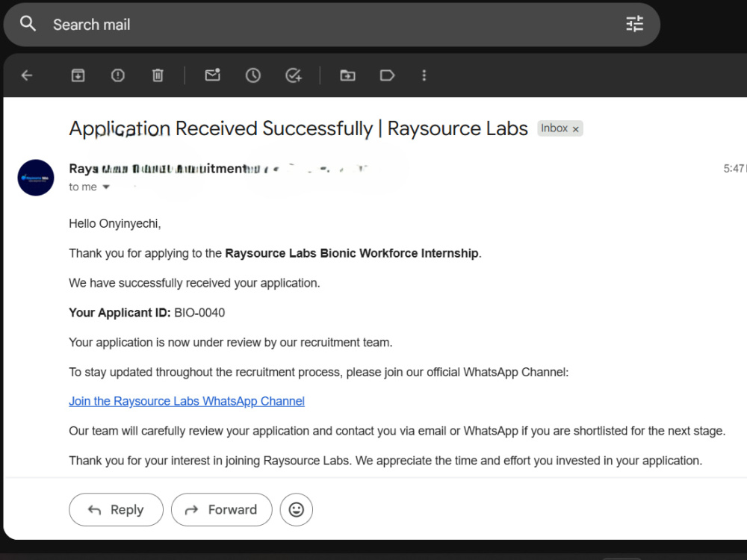This screenshot has width=747, height=560.
Task: Click the line 'Your application is now under review'
Action: [x=231, y=343]
